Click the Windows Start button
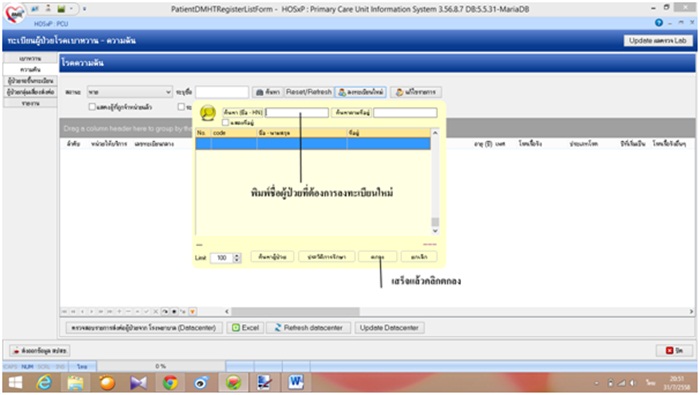The height and width of the screenshot is (395, 700). coord(15,383)
